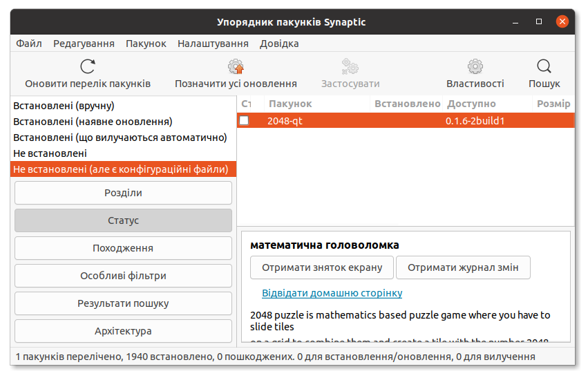Click the Архітектура filter button
Viewport: 588px width, 378px height.
coord(123,331)
